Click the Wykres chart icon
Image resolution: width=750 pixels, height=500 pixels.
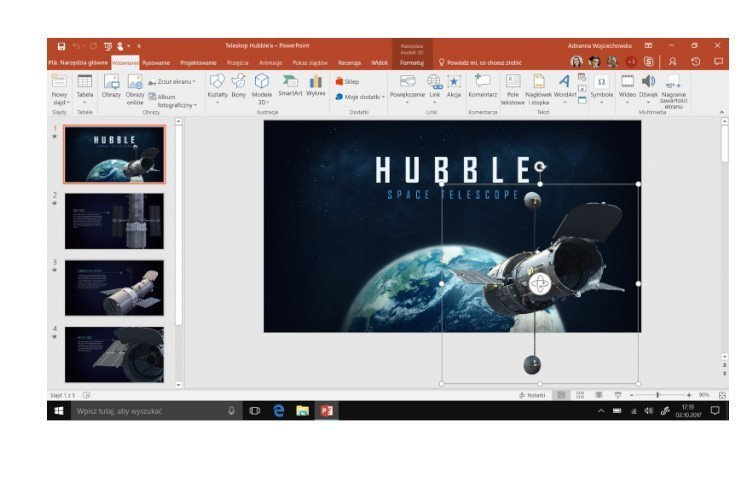[x=316, y=85]
